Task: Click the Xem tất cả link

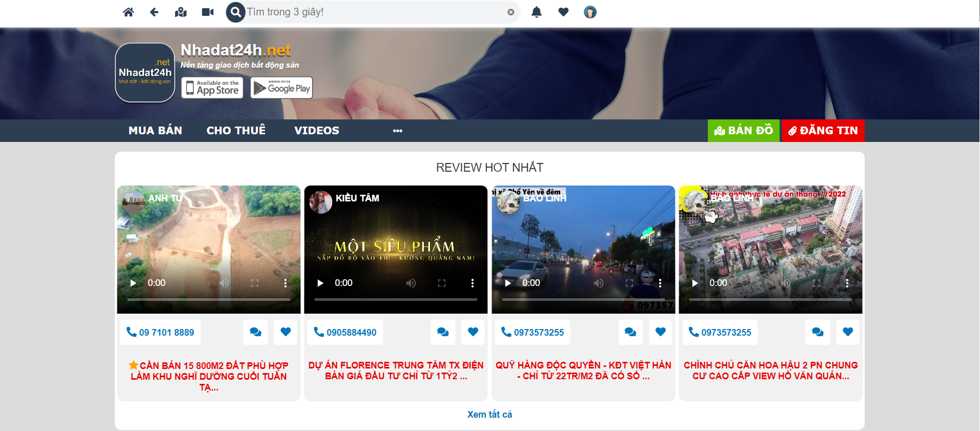Action: [x=489, y=415]
